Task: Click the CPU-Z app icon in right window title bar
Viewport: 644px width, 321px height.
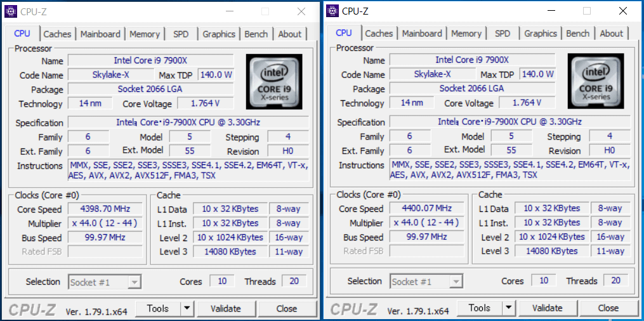Action: point(332,11)
